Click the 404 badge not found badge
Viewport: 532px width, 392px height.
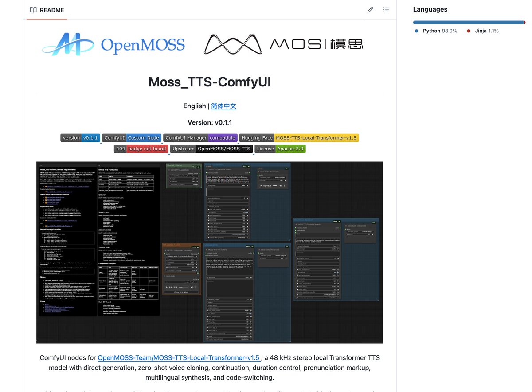click(141, 149)
